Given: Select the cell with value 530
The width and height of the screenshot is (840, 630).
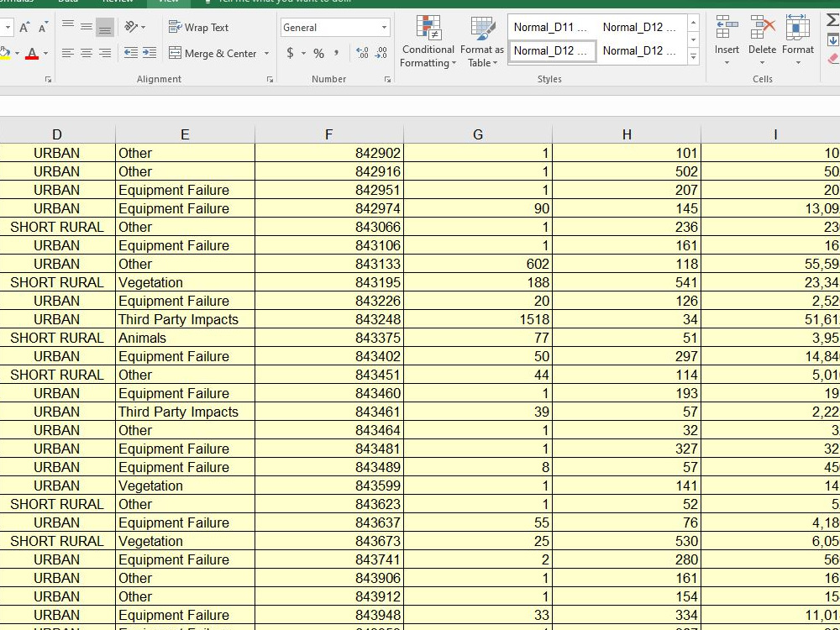Looking at the screenshot, I should [x=627, y=541].
